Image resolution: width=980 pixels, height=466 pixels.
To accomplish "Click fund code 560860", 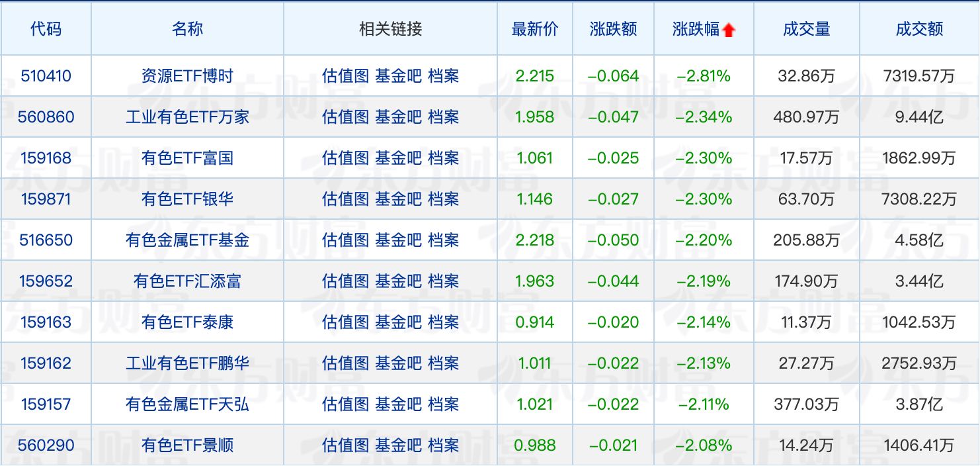I will coord(46,117).
